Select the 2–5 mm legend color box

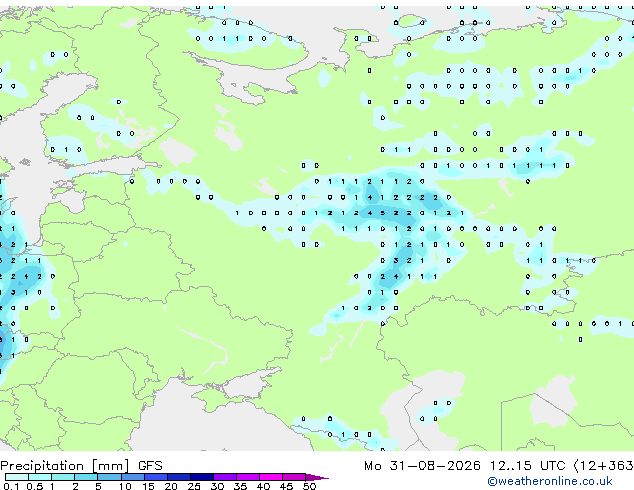coord(86,477)
